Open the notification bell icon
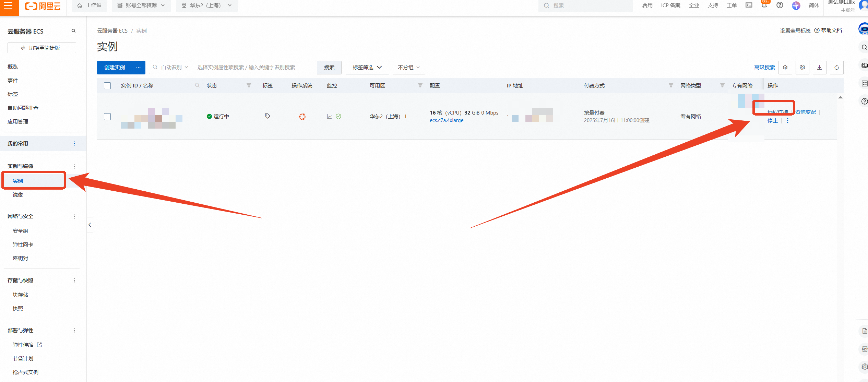This screenshot has height=382, width=868. click(764, 5)
